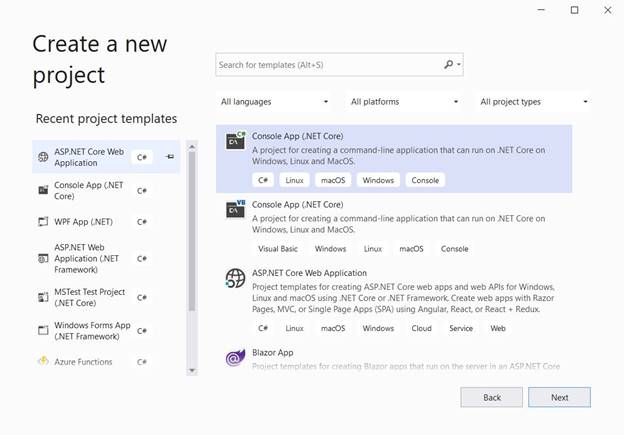Click the Console tag on C# Console App
Screen dimensions: 624x435
click(x=425, y=180)
